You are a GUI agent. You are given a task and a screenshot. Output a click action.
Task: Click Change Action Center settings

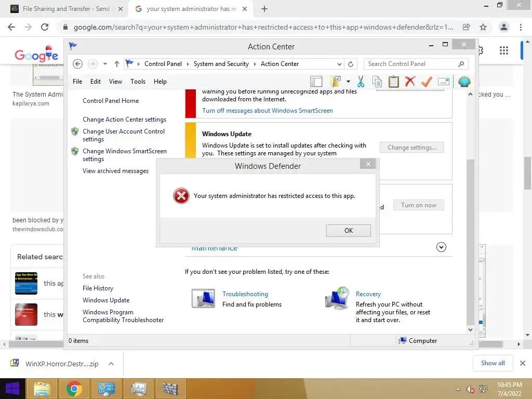coord(124,119)
